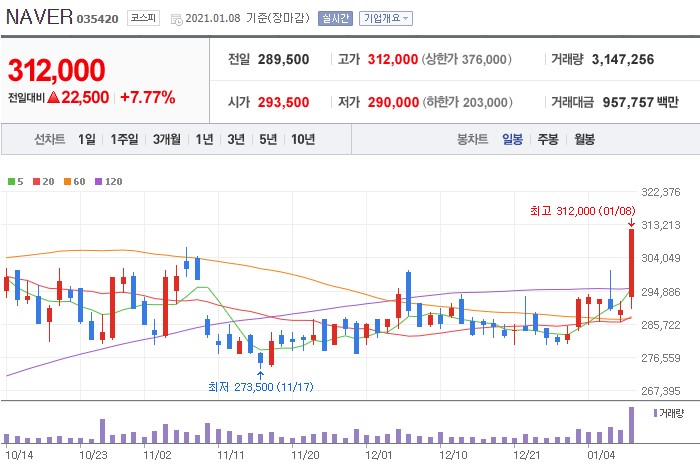Click the stock code 035420

pos(97,19)
